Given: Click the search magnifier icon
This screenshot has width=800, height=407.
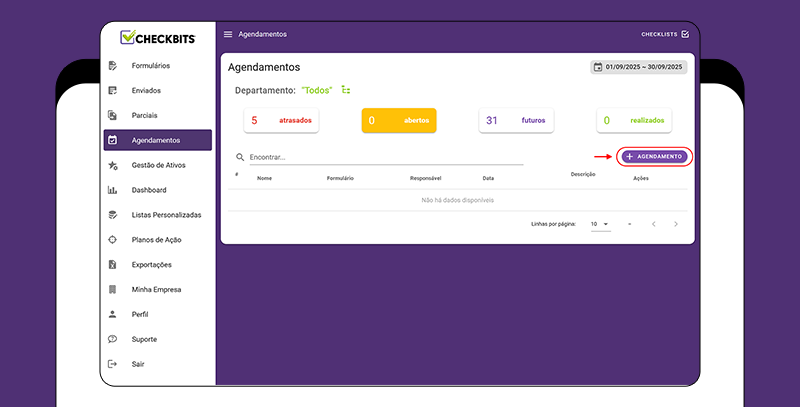Looking at the screenshot, I should point(240,157).
